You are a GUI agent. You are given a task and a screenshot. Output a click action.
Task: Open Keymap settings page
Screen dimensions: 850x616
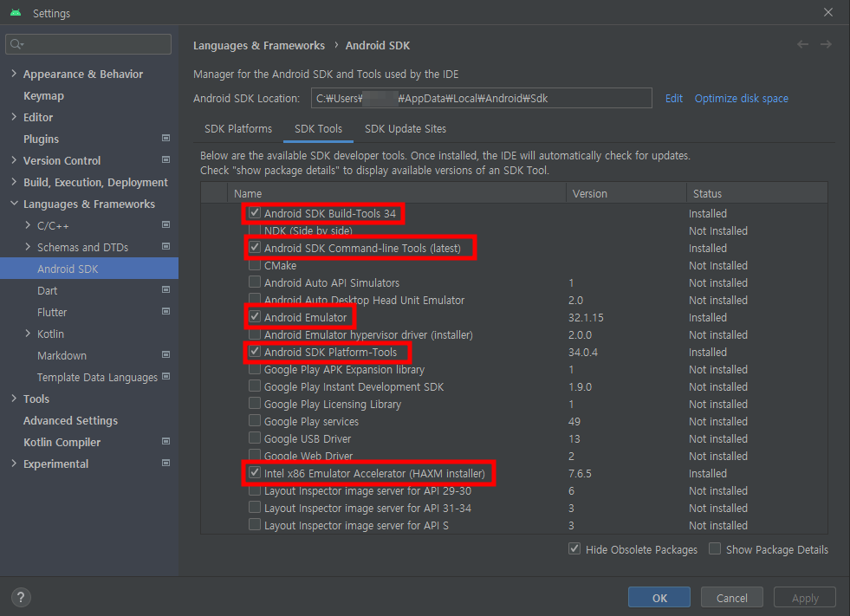click(43, 95)
